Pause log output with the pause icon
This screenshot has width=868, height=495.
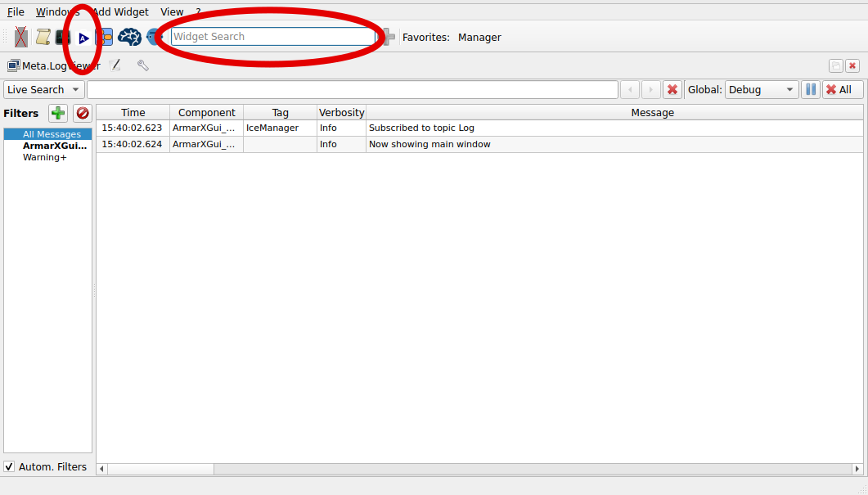click(x=810, y=89)
